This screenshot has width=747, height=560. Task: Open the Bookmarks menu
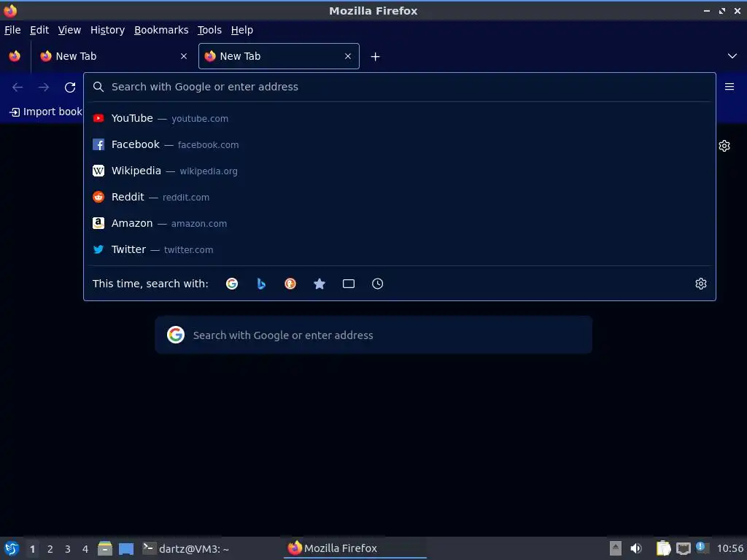click(x=161, y=30)
